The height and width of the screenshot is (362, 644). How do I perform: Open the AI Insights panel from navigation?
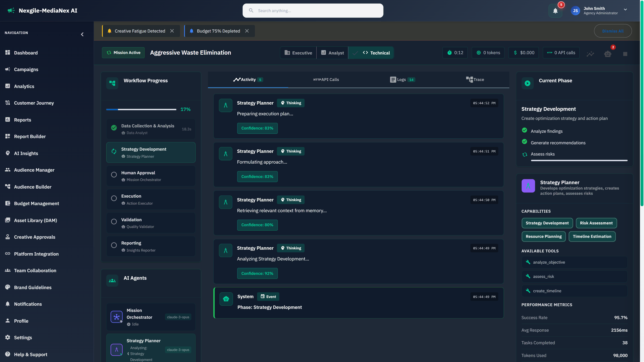tap(26, 153)
